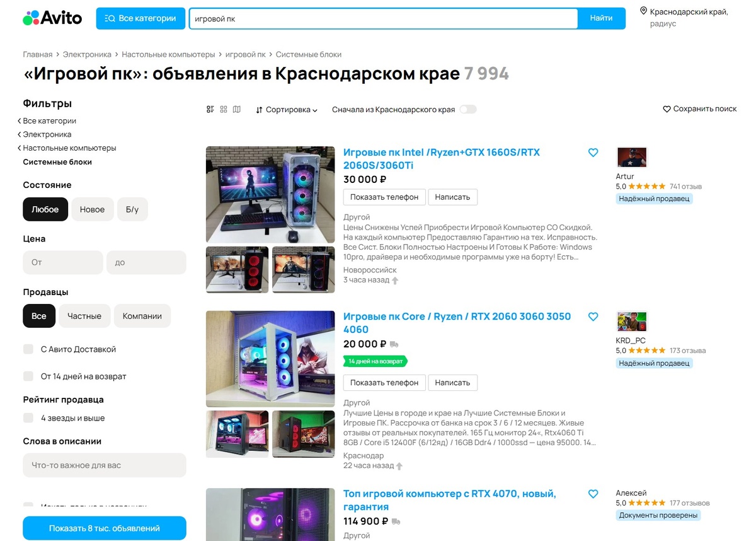Image resolution: width=756 pixels, height=541 pixels.
Task: Open the Сортировка dropdown
Action: coord(287,110)
